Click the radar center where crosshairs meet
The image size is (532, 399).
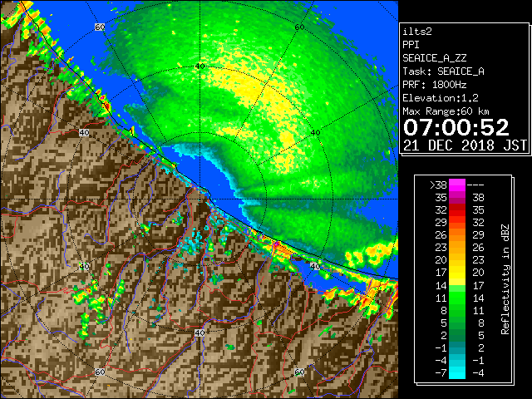pyautogui.click(x=199, y=199)
